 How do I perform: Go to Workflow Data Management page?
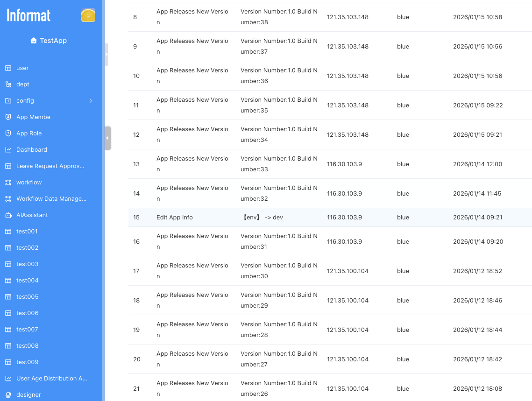tap(51, 199)
